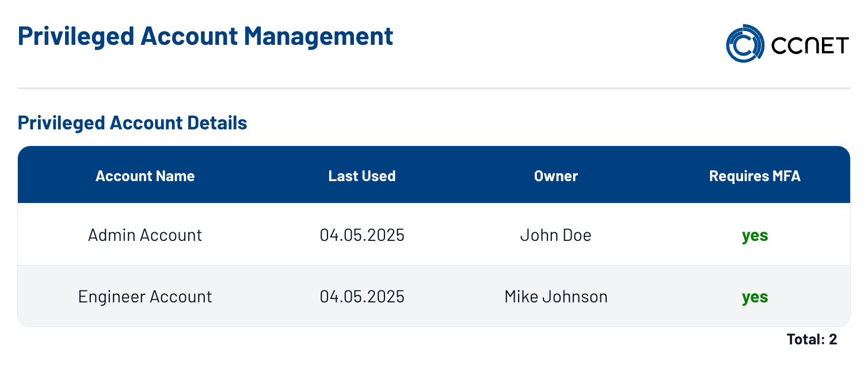Select owner John Doe

point(555,235)
